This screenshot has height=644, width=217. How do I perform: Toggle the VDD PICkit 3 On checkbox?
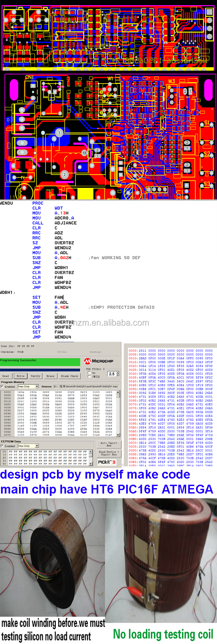point(90,373)
